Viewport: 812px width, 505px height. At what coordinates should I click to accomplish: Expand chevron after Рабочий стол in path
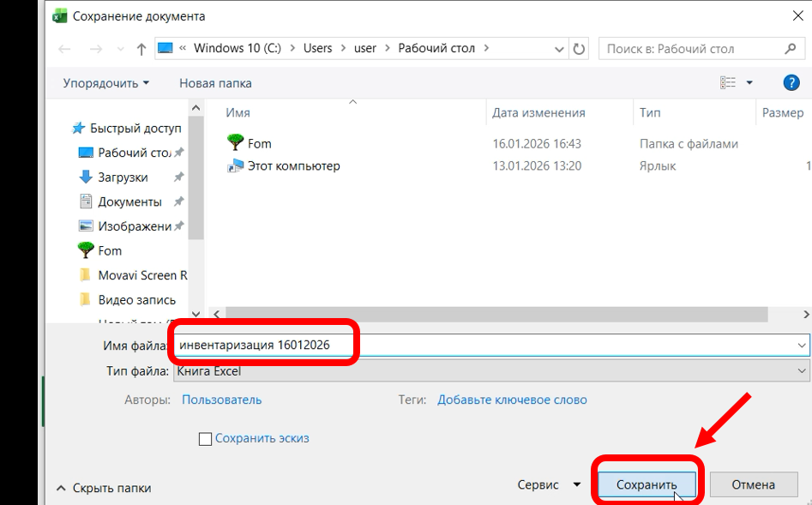[x=486, y=48]
